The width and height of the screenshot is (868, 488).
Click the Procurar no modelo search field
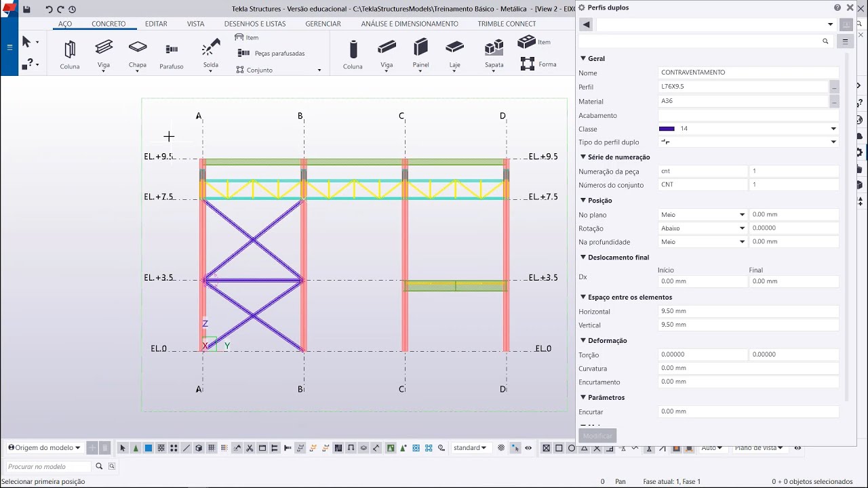click(x=49, y=467)
